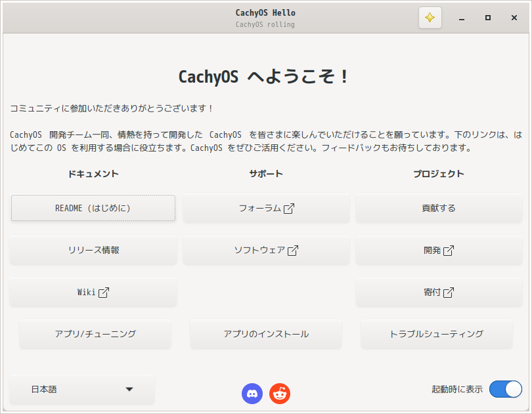Open the Reddit community icon
This screenshot has width=532, height=414.
pyautogui.click(x=280, y=394)
